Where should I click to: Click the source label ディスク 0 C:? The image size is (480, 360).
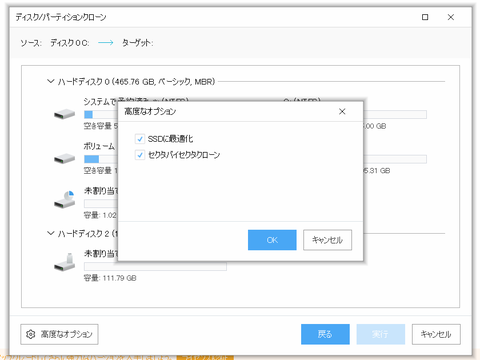[x=70, y=43]
